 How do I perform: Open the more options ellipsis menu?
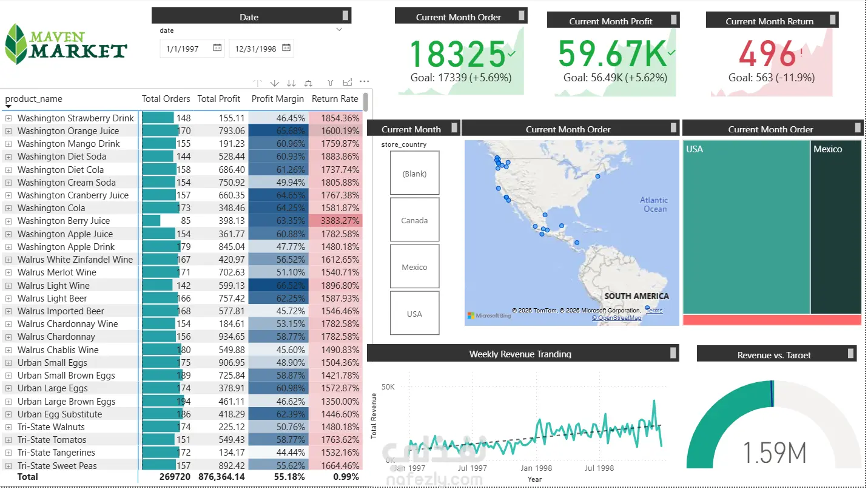click(365, 81)
